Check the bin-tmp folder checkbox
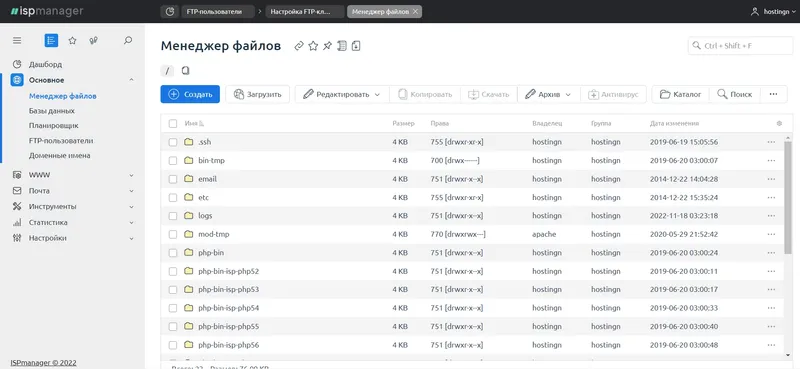The height and width of the screenshot is (369, 800). pyautogui.click(x=173, y=160)
